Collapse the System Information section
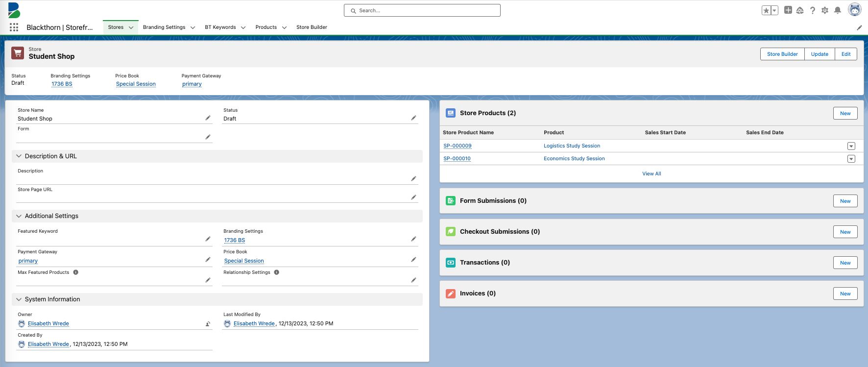 coord(19,299)
